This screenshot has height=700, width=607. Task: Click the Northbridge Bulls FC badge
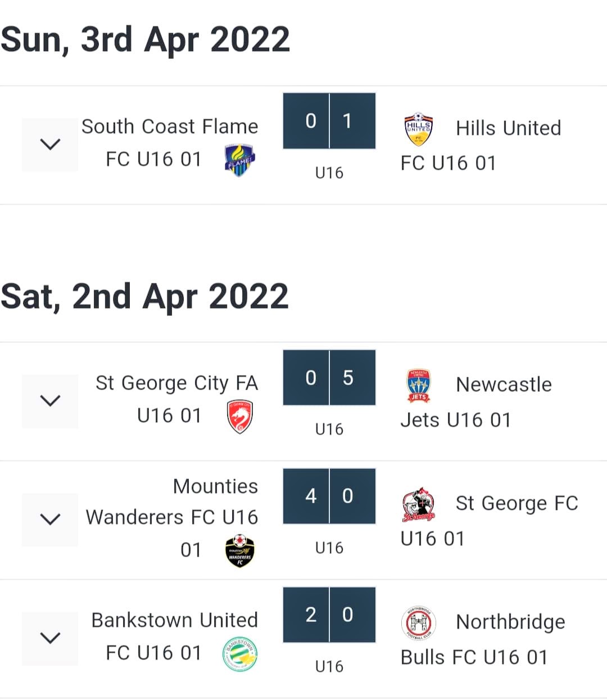pos(419,623)
